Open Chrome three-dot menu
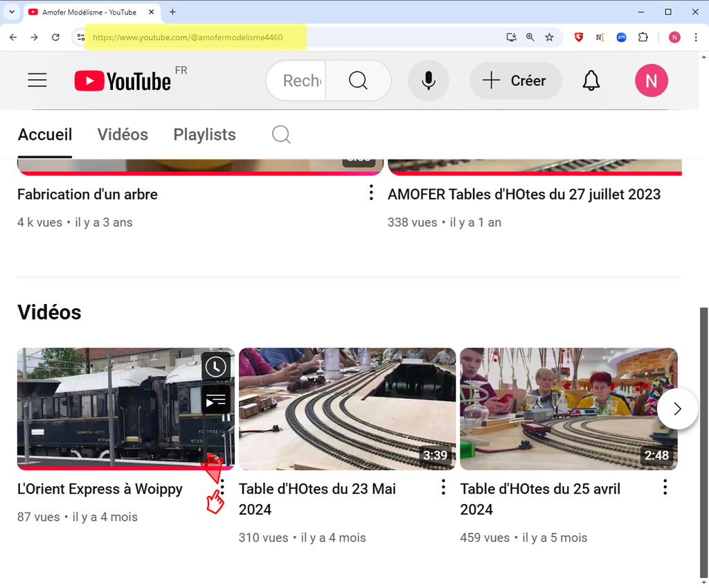 (695, 37)
